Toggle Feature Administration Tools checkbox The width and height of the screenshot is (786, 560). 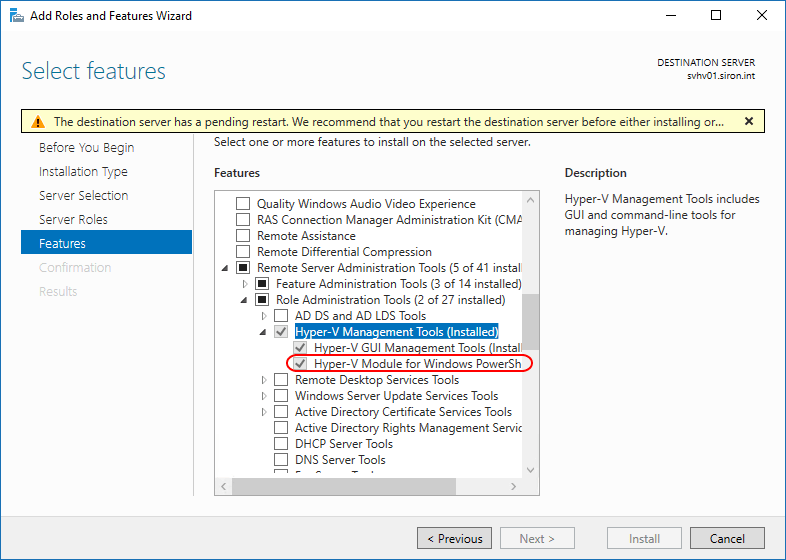coord(262,284)
